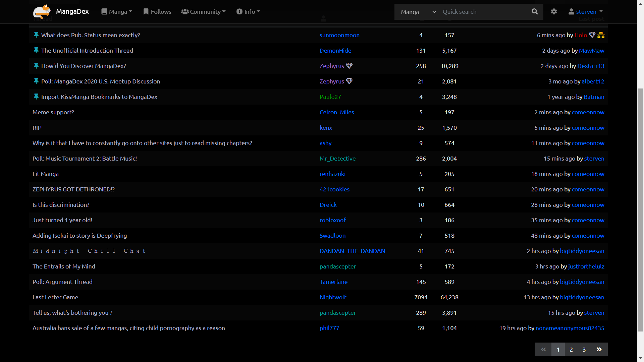Go to the last page with double arrow

[599, 349]
